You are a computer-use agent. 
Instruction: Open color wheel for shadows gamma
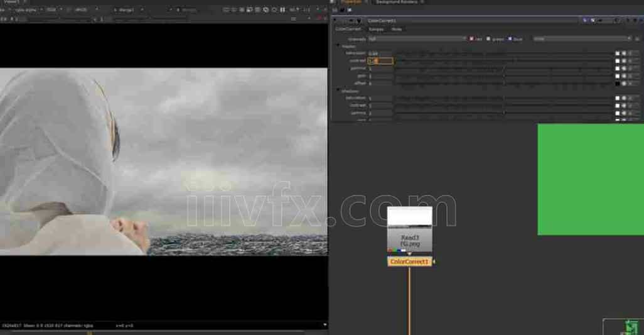tap(624, 113)
